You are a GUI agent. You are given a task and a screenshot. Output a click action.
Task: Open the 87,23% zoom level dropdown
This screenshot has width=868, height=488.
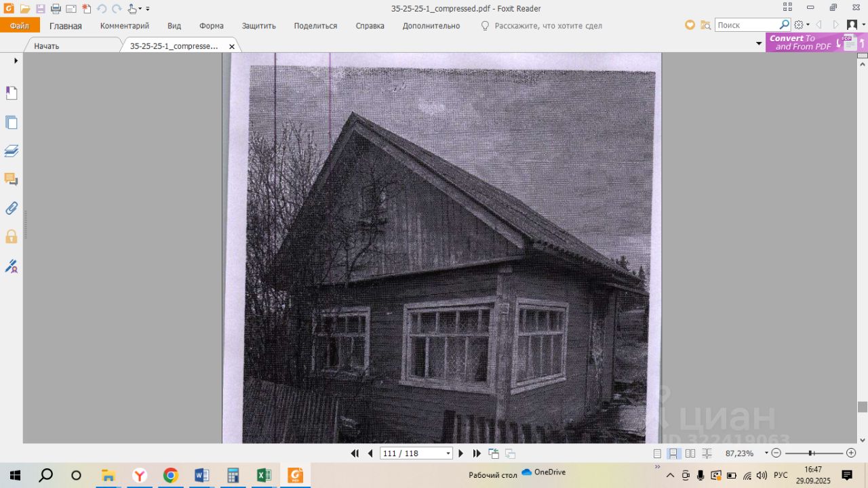[766, 453]
